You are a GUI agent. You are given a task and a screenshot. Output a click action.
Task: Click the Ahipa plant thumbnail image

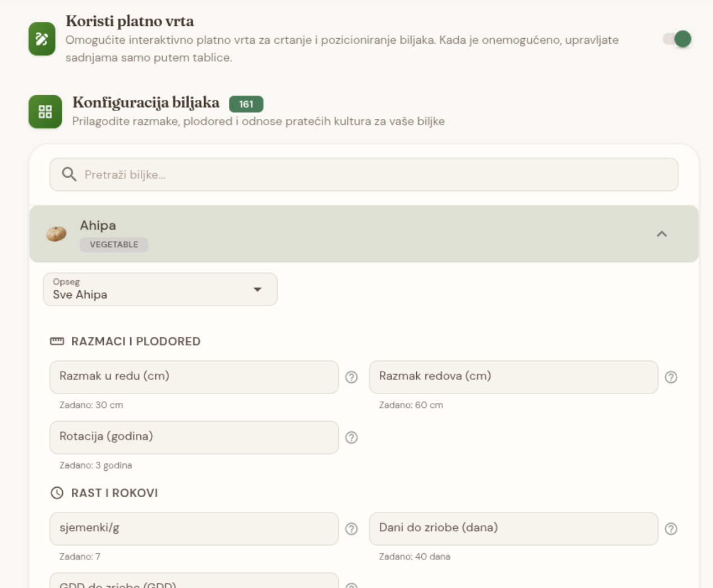coord(56,233)
